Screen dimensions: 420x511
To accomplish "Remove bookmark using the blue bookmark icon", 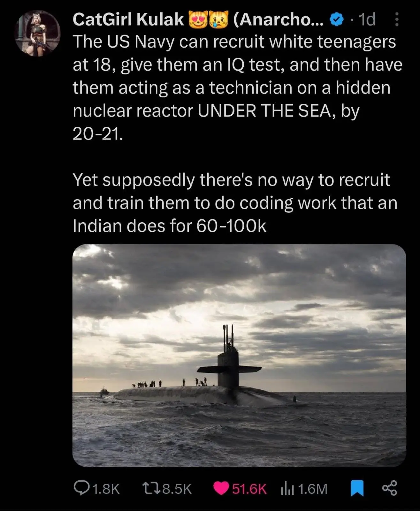I will [x=357, y=489].
